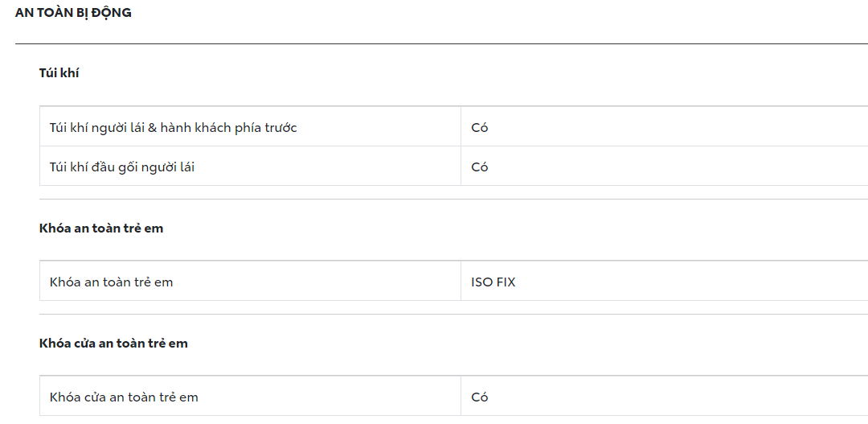Click the word "FIX" in the child lock value
Viewport: 868px width, 424px height.
click(505, 282)
